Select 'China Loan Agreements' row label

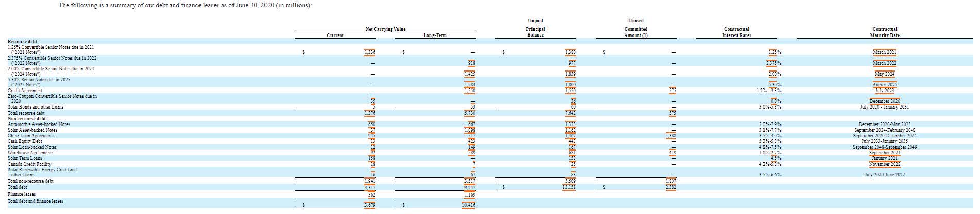coord(31,136)
